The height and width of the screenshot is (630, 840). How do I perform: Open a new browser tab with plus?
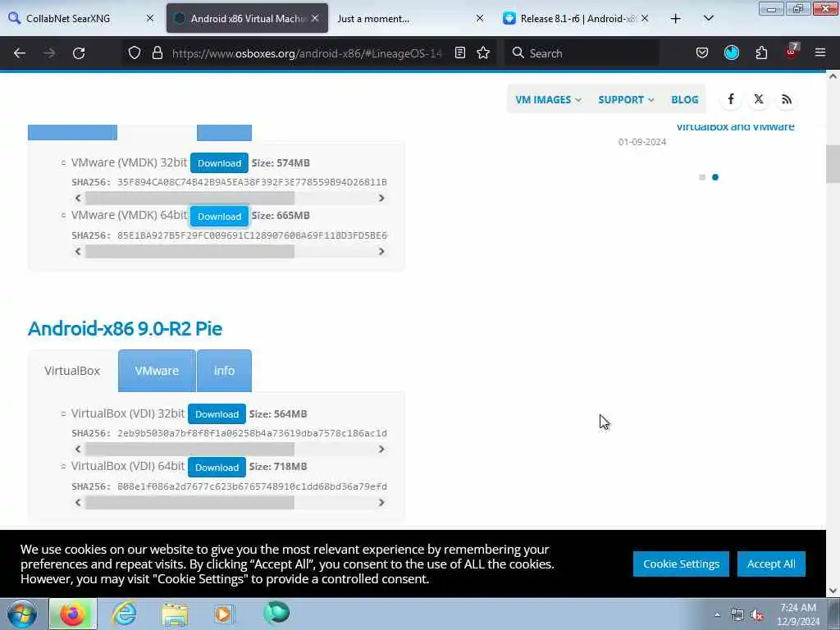[676, 19]
